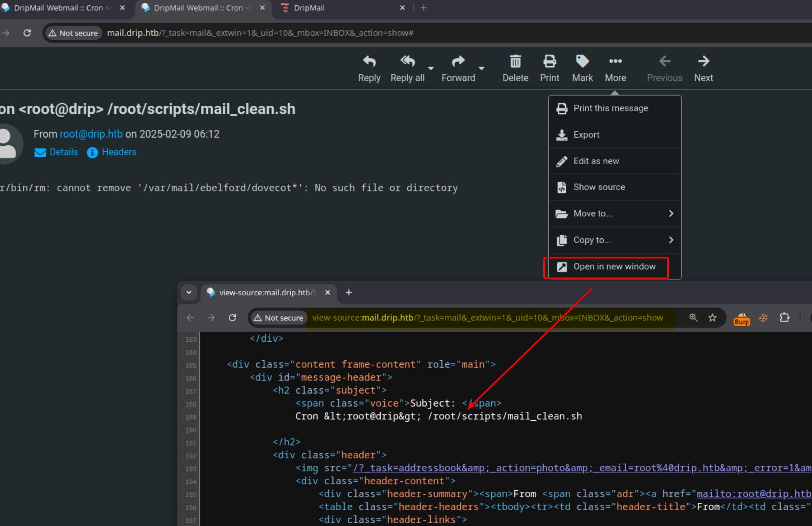
Task: Open the tab search chevron dropdown
Action: coord(189,293)
